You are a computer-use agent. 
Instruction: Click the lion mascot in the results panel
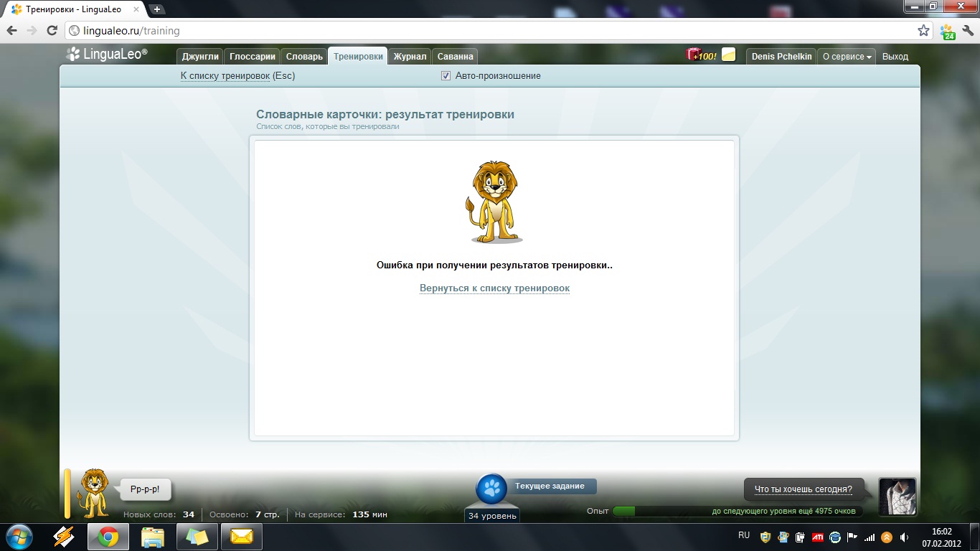pos(494,202)
